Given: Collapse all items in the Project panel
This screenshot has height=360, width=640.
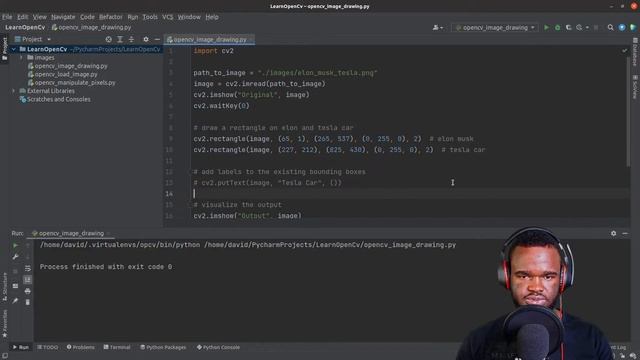Looking at the screenshot, I should click(x=131, y=39).
